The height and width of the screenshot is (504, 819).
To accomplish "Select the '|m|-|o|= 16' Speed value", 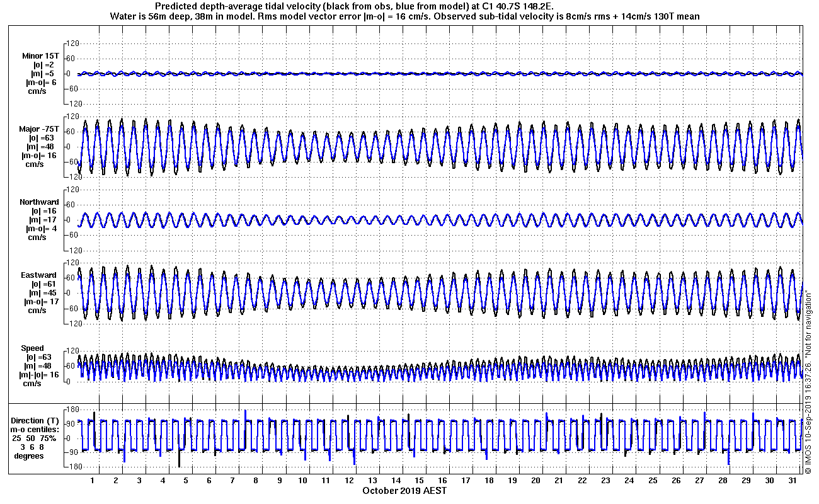I will coord(39,375).
